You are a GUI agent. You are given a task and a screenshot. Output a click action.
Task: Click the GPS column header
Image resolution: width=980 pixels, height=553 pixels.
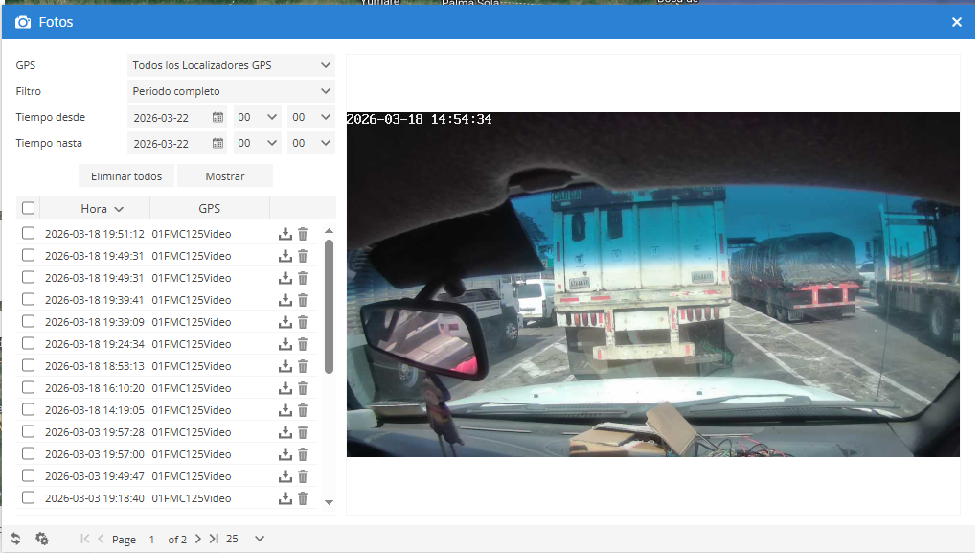[x=210, y=209]
